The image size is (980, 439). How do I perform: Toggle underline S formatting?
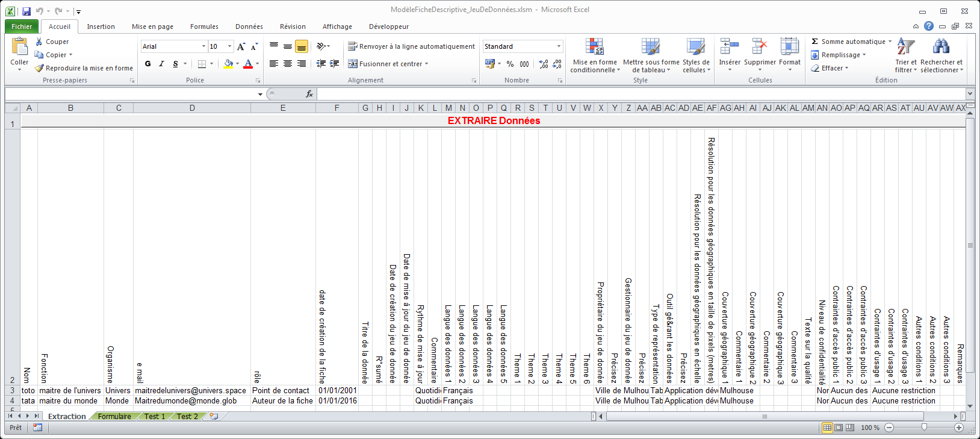pyautogui.click(x=175, y=64)
